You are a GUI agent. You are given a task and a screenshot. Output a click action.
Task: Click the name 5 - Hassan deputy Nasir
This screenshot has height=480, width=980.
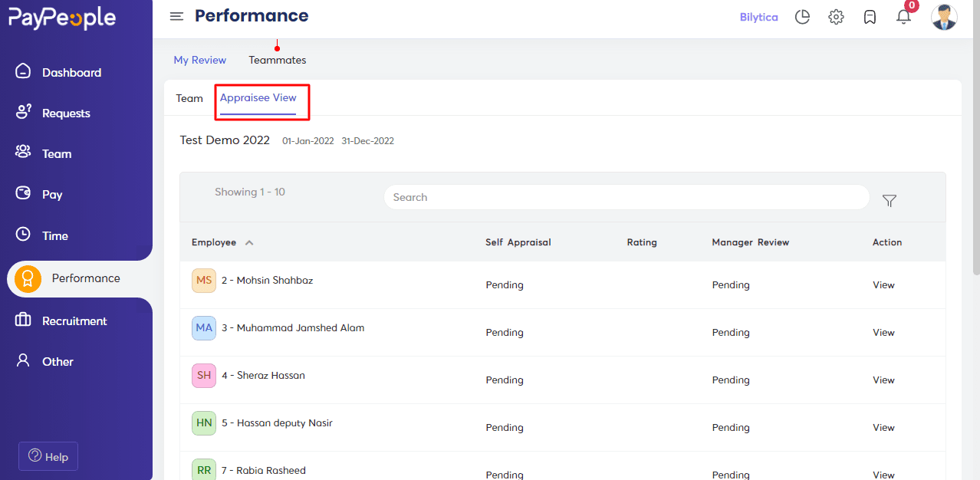277,422
